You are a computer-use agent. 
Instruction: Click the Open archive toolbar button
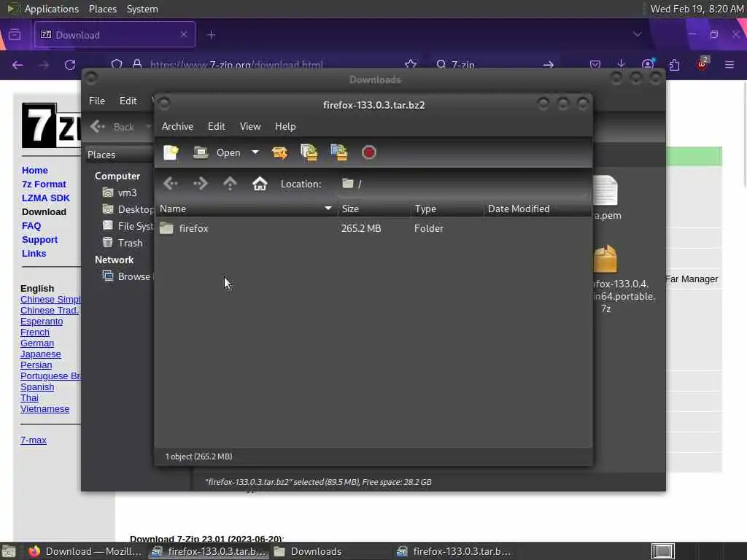217,152
